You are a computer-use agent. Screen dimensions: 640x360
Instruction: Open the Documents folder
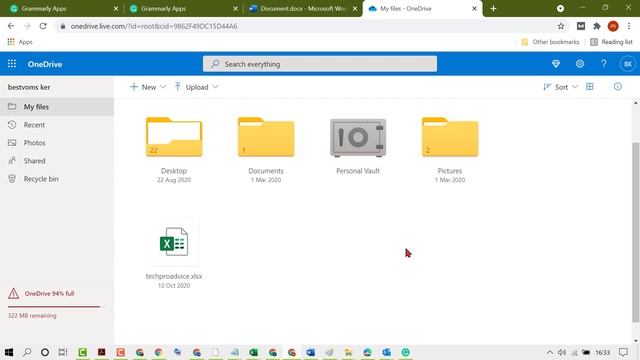click(x=266, y=137)
